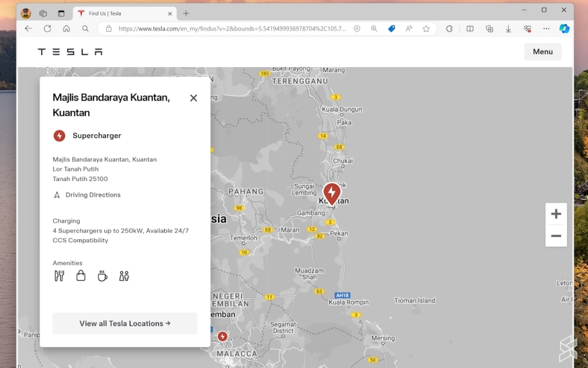Zoom out on the map

click(556, 236)
